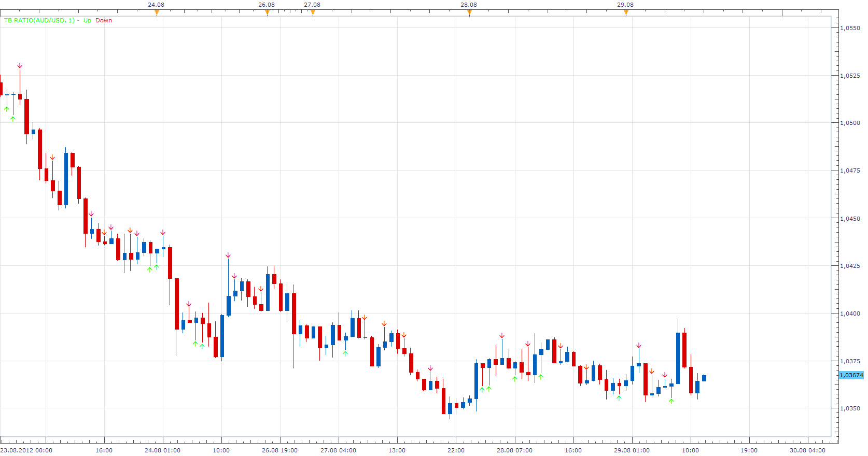Viewport: 868px width, 456px height.
Task: Click the 1,0450 price axis value
Action: [x=850, y=219]
